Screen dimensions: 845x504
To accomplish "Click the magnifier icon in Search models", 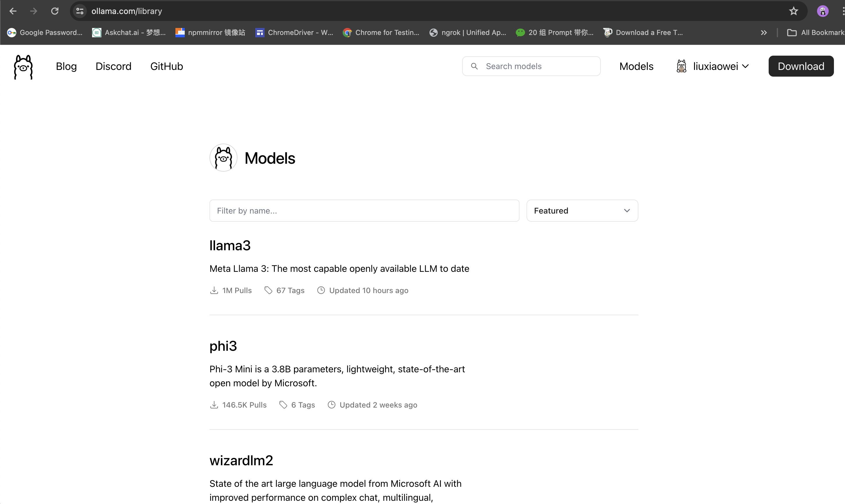I will (474, 66).
